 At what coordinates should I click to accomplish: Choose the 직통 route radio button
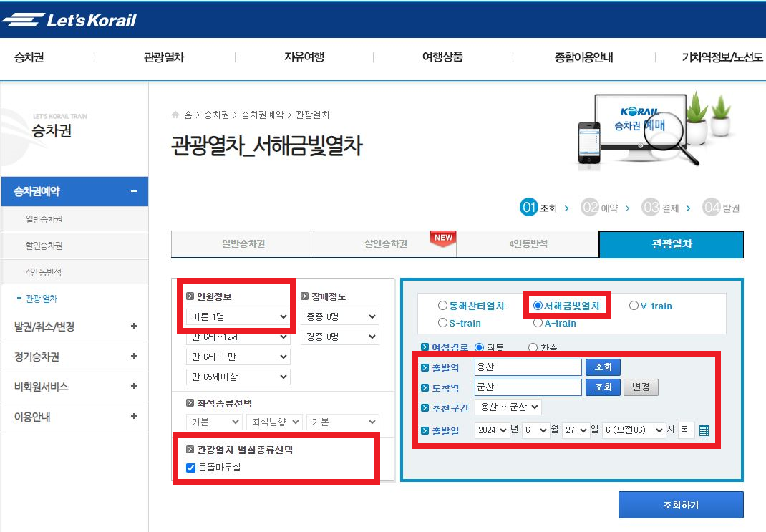coord(479,347)
